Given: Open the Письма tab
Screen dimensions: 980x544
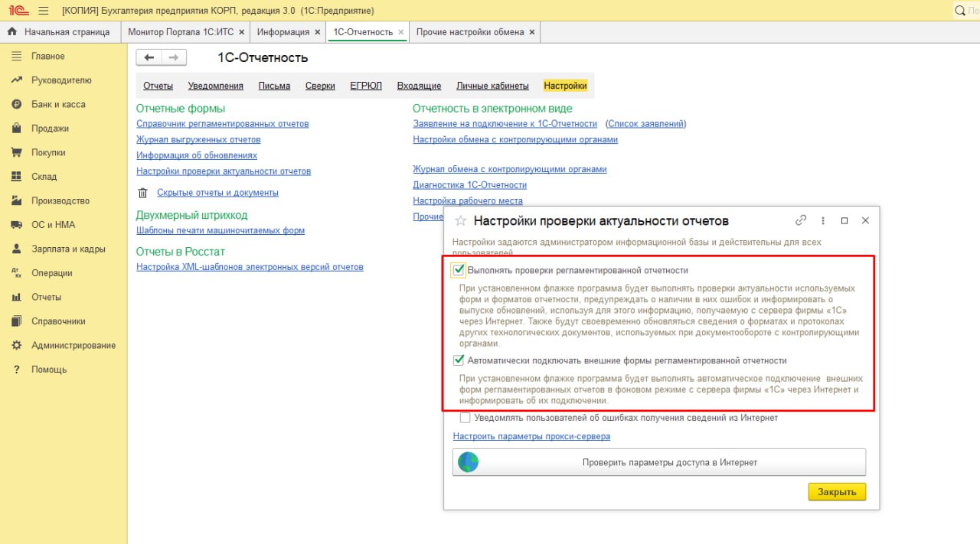Looking at the screenshot, I should pos(274,86).
